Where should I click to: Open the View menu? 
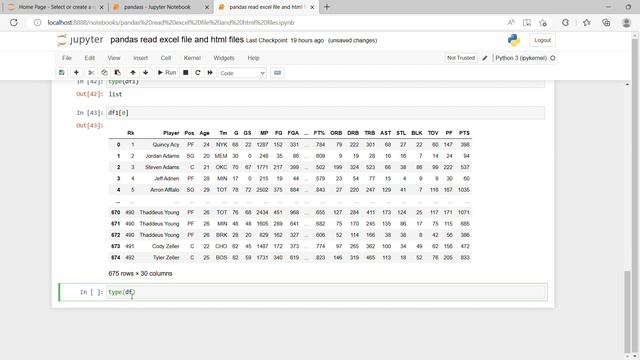[114, 58]
